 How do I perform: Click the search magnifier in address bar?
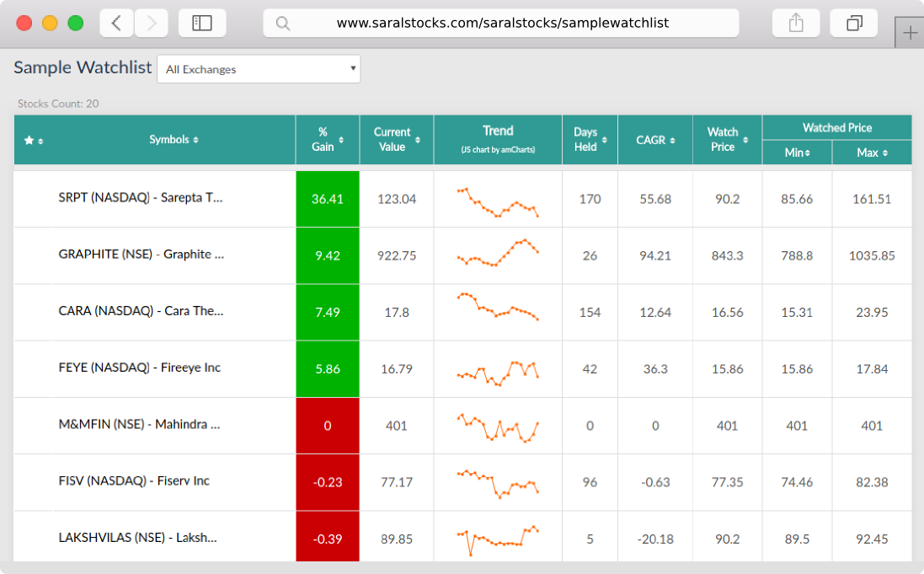[283, 23]
